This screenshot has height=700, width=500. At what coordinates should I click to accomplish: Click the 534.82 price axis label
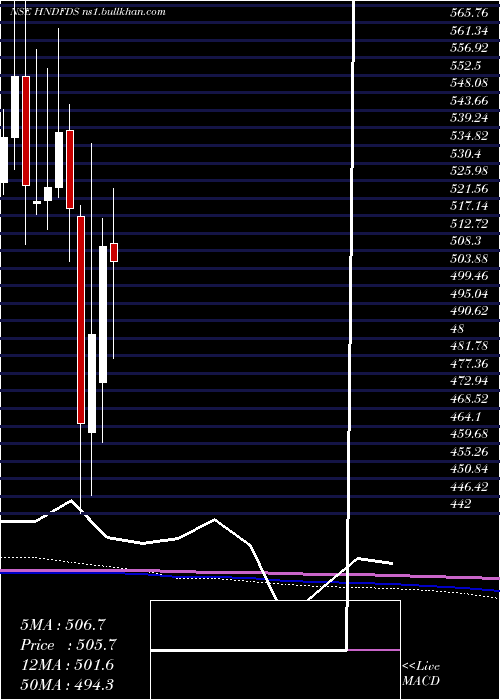[x=469, y=136]
